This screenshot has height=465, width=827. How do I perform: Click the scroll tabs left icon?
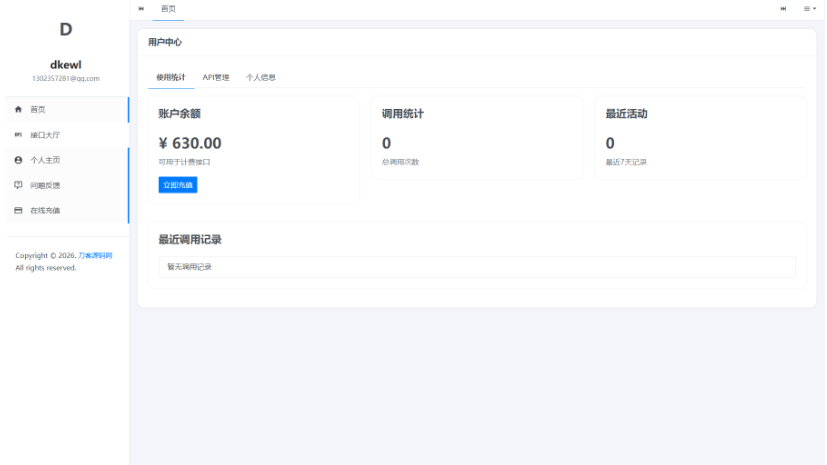pos(141,8)
